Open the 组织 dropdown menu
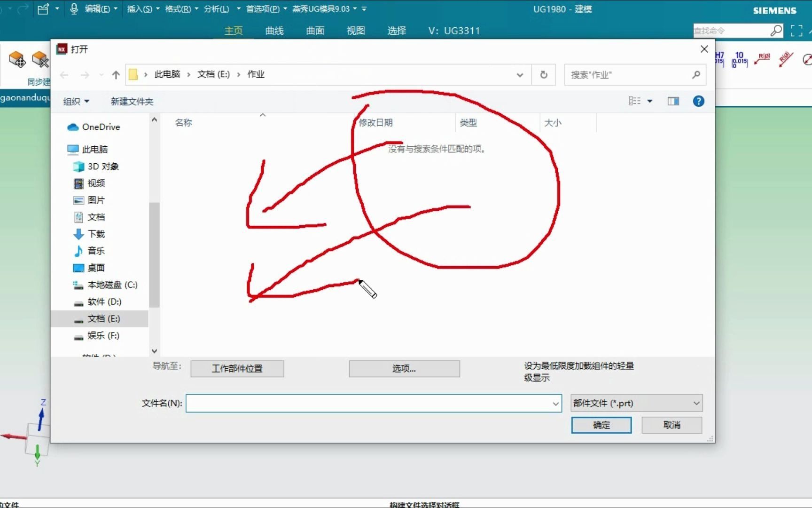Screen dimensions: 812x508 (x=76, y=102)
